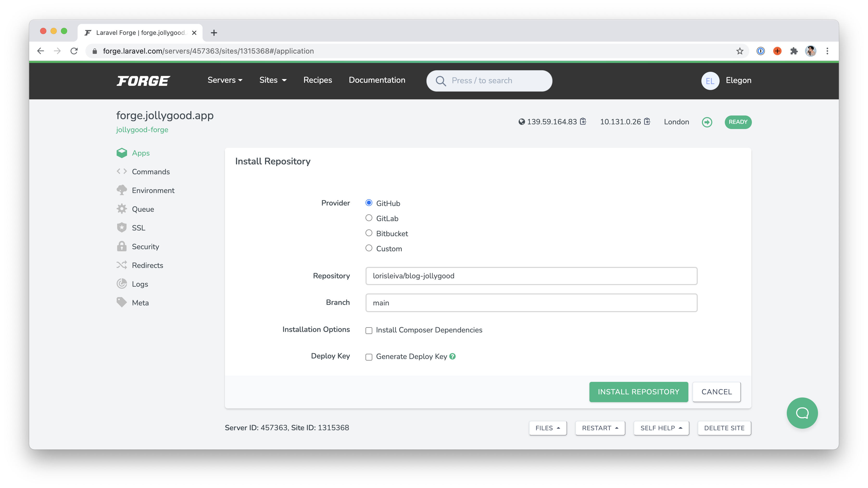Open the Environment section
The image size is (868, 488).
pos(153,191)
